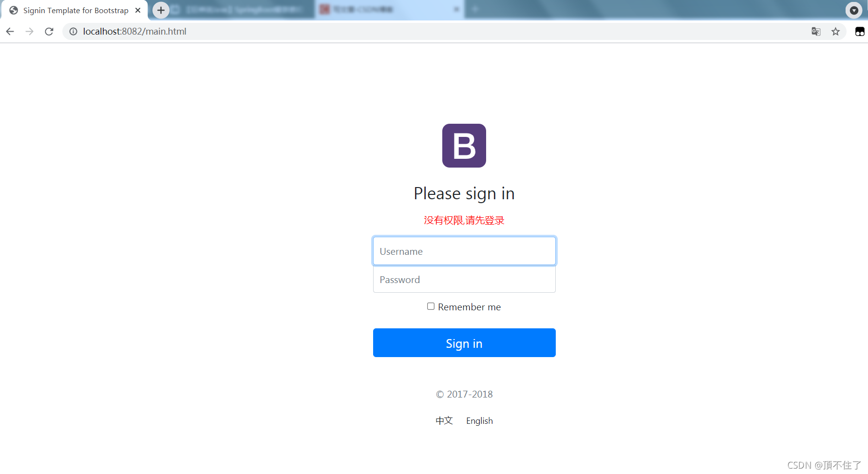Viewport: 868px width, 474px height.
Task: Reload the page with refresh icon
Action: click(49, 32)
